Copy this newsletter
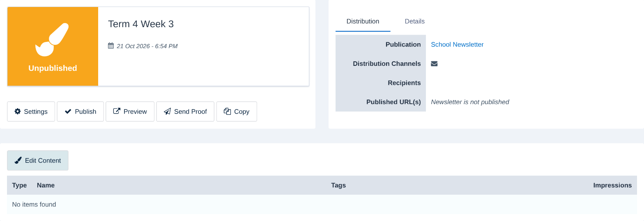644x221 pixels. click(x=237, y=112)
